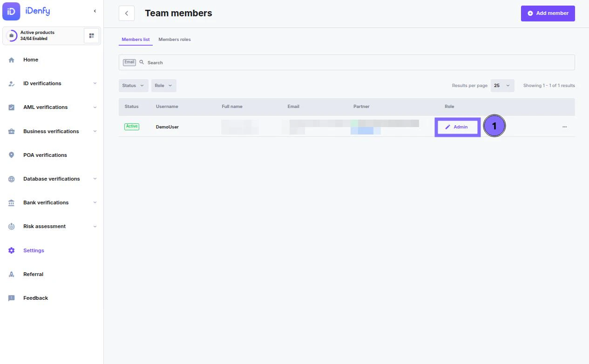The height and width of the screenshot is (364, 589).
Task: Click the Email search type tag
Action: pyautogui.click(x=129, y=62)
